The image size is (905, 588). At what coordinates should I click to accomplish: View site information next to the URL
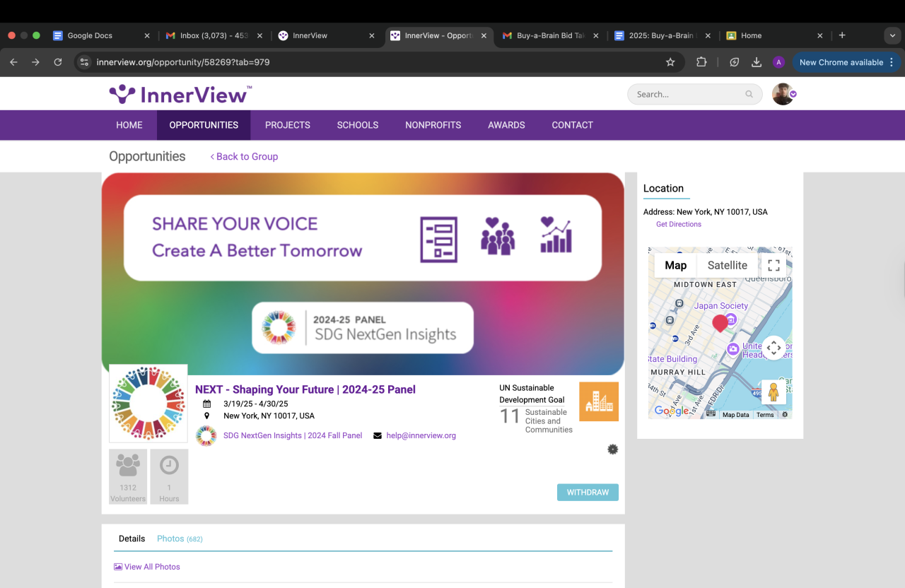point(84,62)
